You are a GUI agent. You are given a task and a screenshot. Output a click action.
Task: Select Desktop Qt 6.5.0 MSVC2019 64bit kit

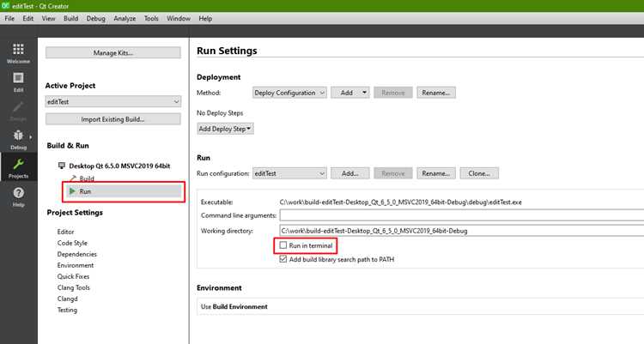coord(119,166)
